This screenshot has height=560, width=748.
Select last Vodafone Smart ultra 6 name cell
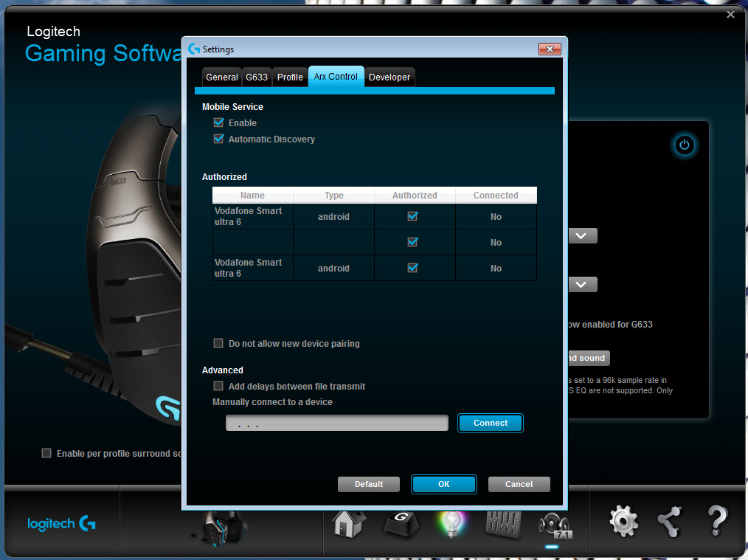pyautogui.click(x=252, y=268)
